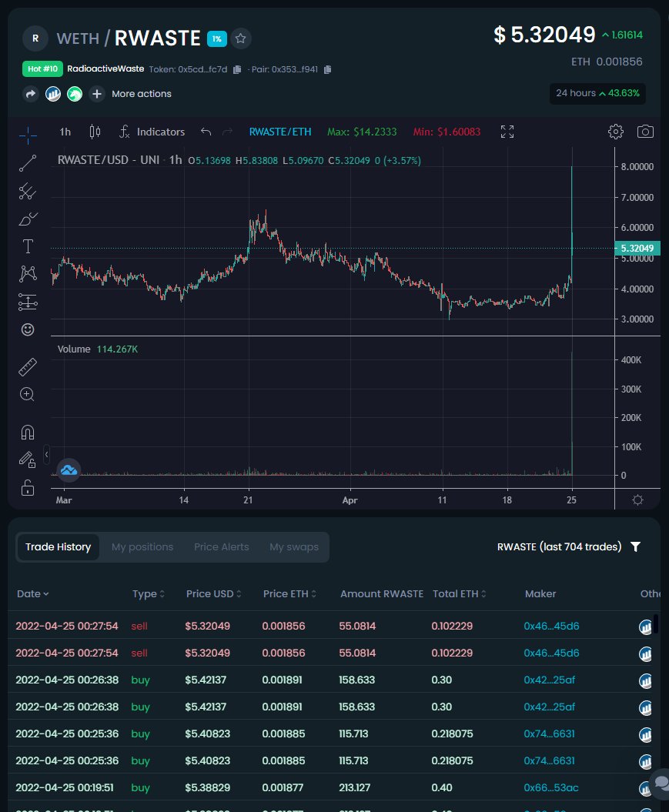This screenshot has height=812, width=669.
Task: Click the round cloud logo on chart
Action: (x=69, y=469)
